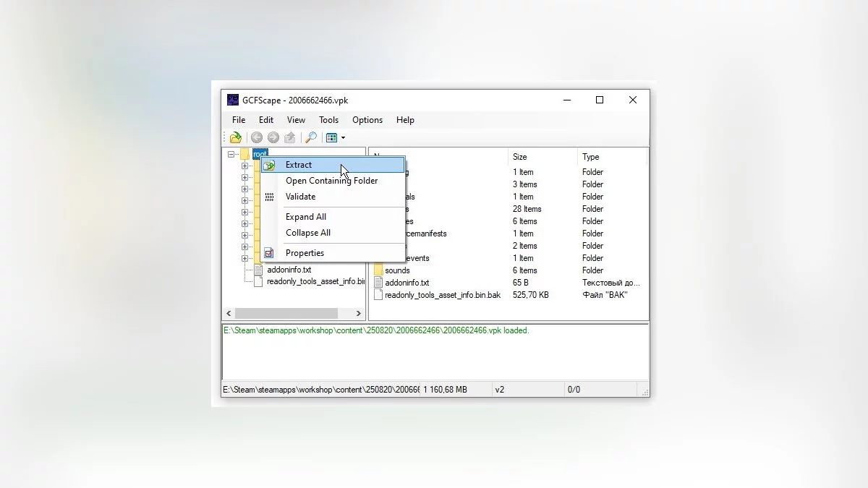Click the Properties entry's checkmark icon
The image size is (868, 488).
point(269,253)
